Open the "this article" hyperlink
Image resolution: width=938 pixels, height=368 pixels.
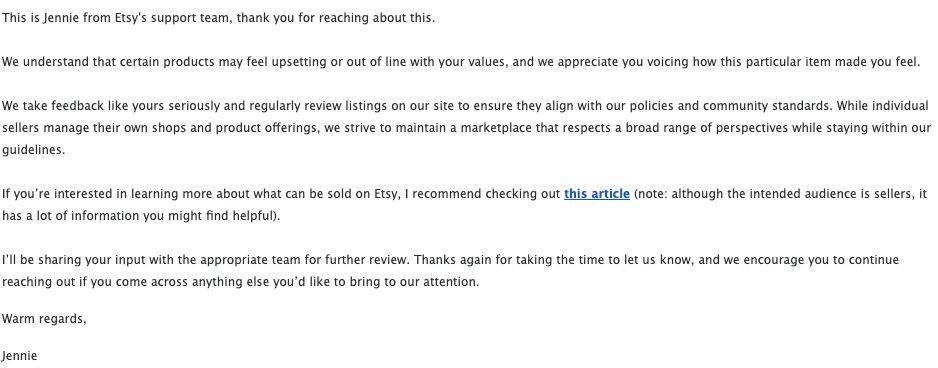click(x=596, y=194)
